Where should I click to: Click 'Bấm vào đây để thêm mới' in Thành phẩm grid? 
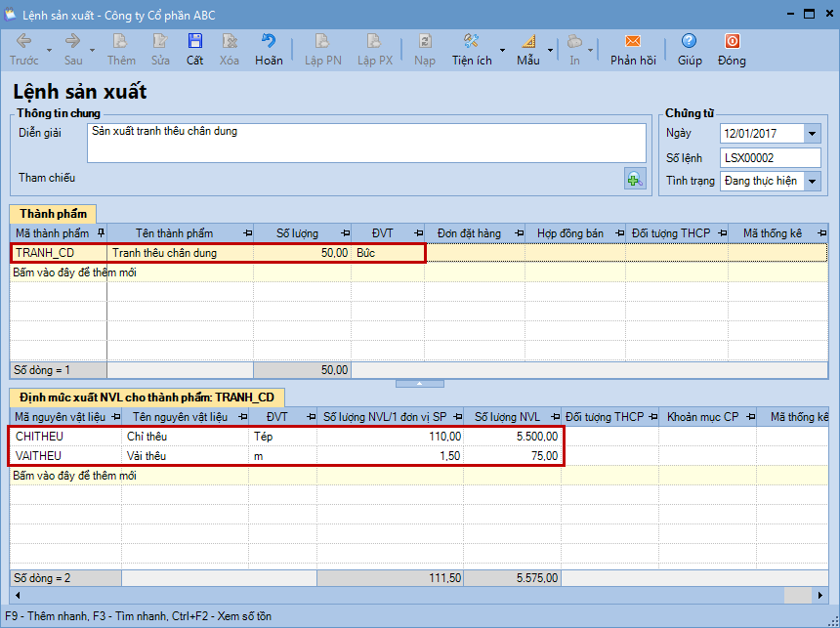click(74, 272)
